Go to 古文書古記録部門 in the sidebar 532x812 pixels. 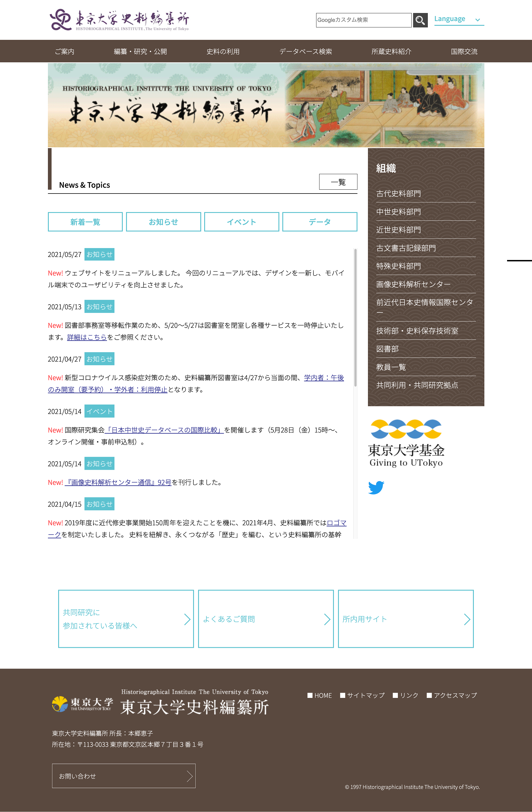[x=426, y=248]
